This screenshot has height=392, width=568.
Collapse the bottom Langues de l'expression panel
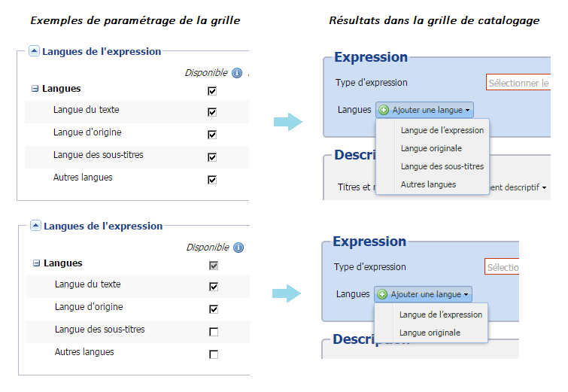click(x=35, y=226)
